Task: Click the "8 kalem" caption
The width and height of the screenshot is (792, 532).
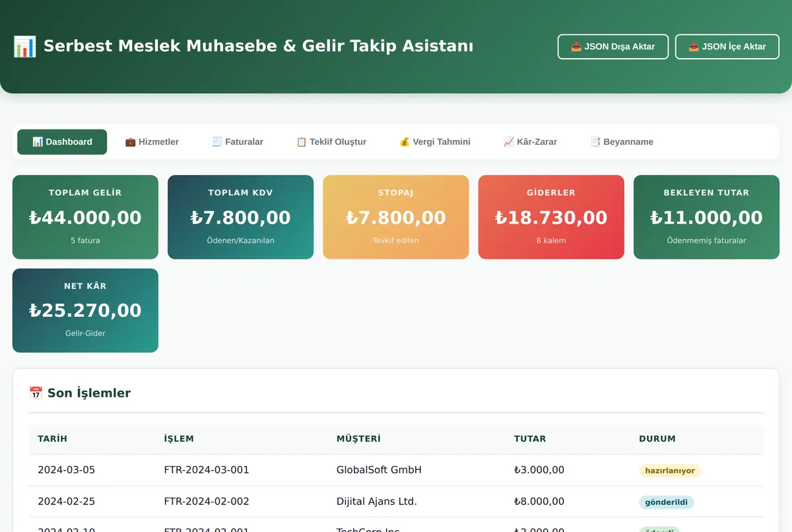Action: point(551,240)
